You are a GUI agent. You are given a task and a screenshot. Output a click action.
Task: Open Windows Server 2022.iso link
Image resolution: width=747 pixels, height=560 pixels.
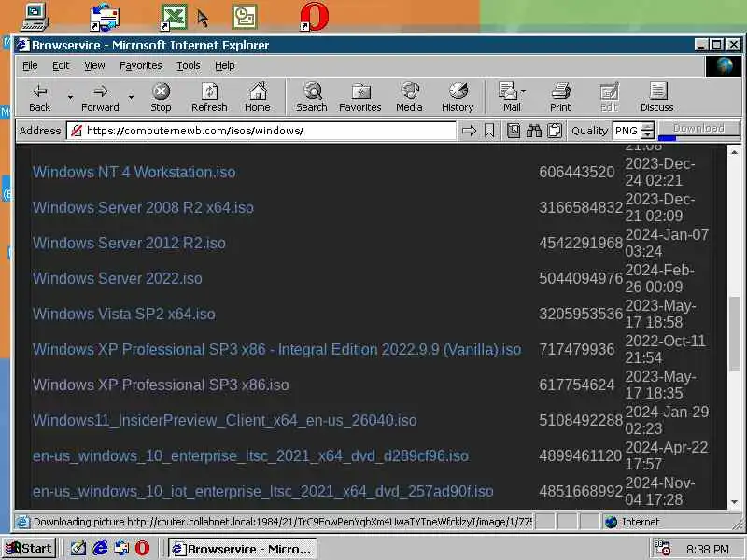(118, 278)
